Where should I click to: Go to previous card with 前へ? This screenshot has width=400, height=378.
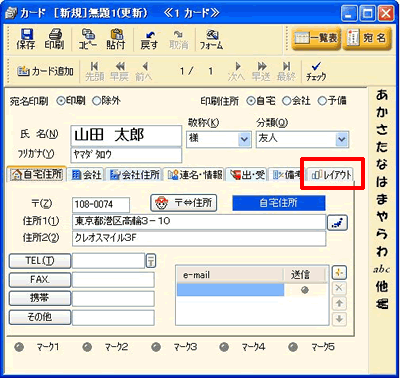[144, 71]
